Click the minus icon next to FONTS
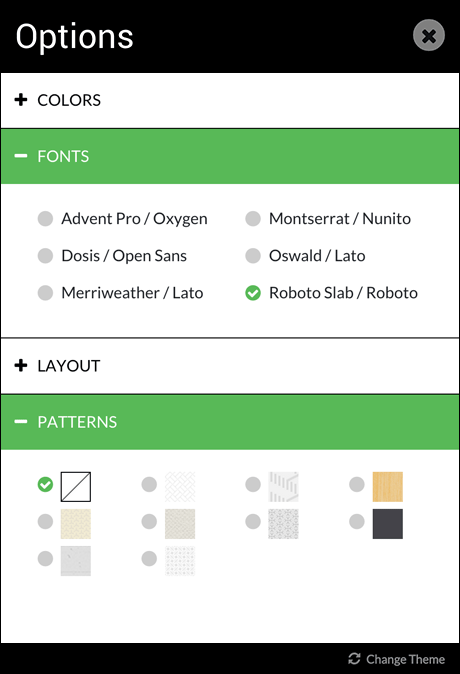 tap(21, 156)
